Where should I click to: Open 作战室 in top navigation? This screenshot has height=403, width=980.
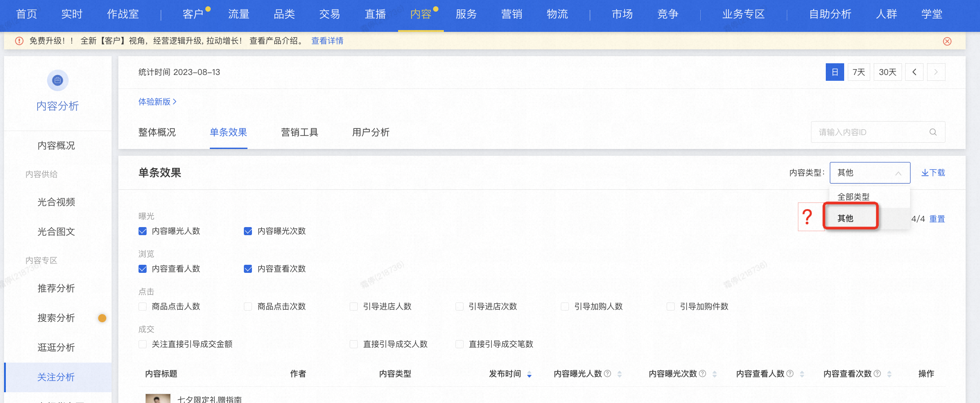pos(123,14)
